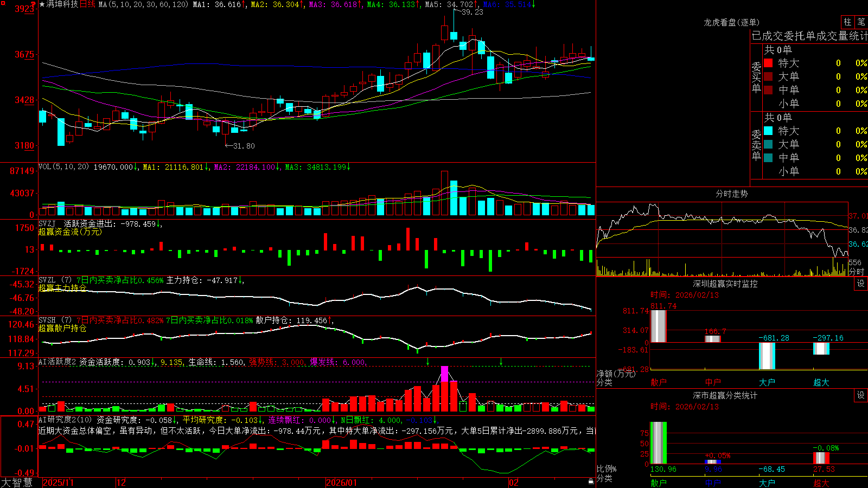The height and width of the screenshot is (488, 868).
Task: Click the 时间: 2026/02/13 in 深圳超赢实时监控
Action: pyautogui.click(x=685, y=295)
